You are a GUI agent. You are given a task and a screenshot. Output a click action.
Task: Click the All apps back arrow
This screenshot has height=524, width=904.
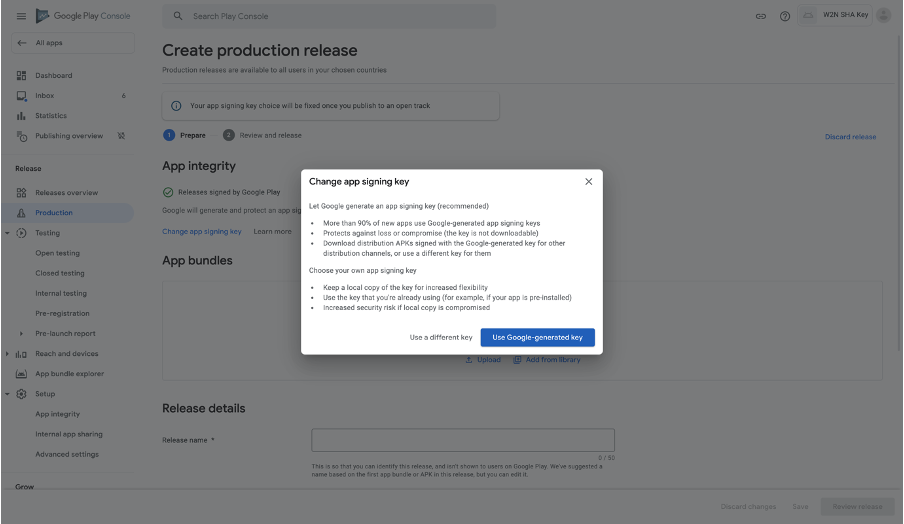coord(22,43)
